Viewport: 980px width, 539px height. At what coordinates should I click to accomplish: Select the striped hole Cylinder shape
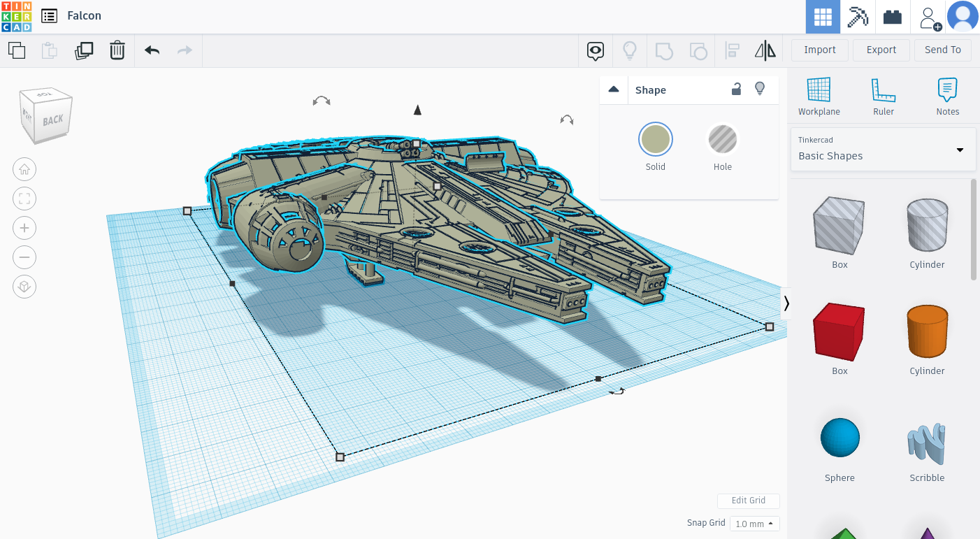(x=927, y=224)
